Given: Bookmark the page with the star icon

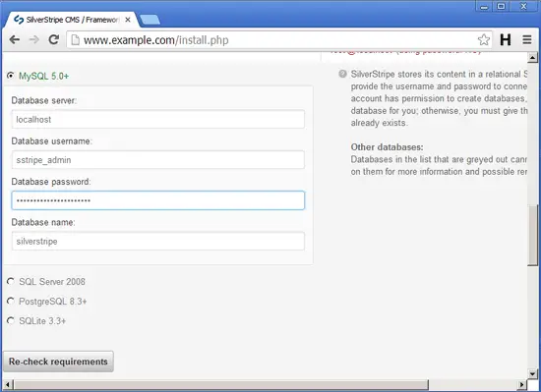Looking at the screenshot, I should pyautogui.click(x=484, y=40).
